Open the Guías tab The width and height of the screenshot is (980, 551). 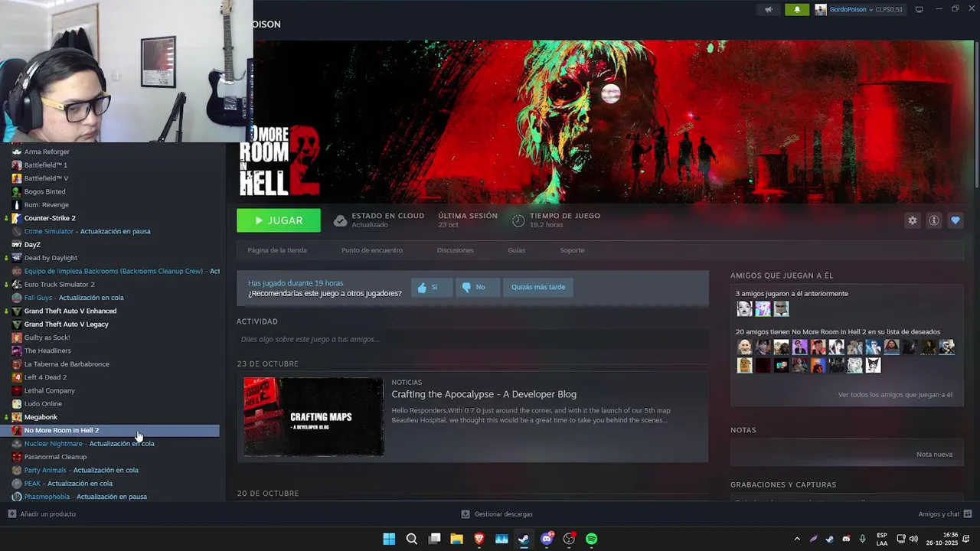516,250
